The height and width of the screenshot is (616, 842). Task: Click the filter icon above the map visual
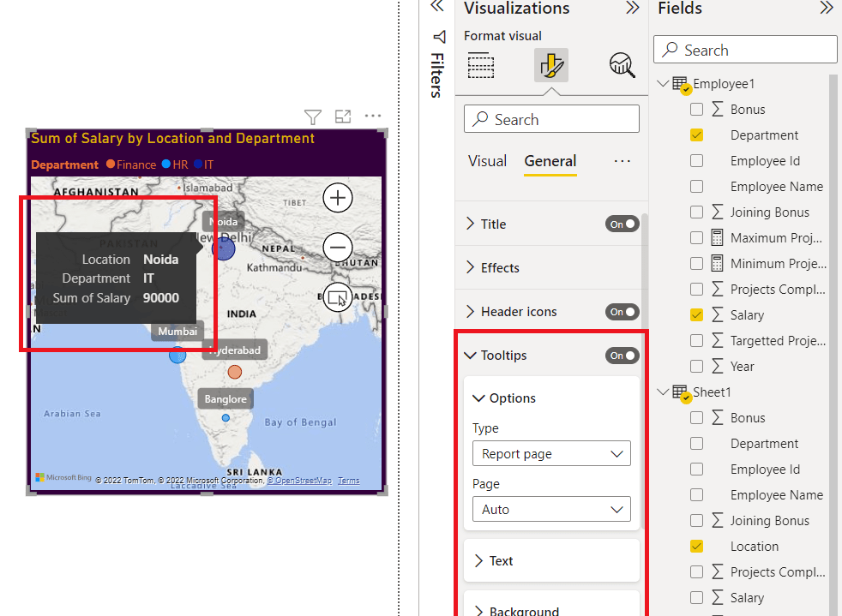coord(312,117)
